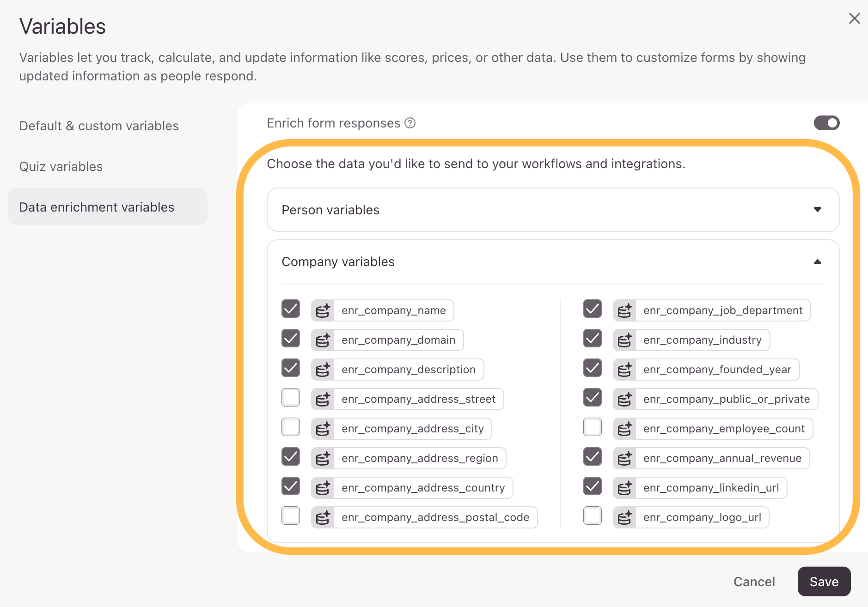Click the icon beside enr_company_annual_revenue
Image resolution: width=868 pixels, height=607 pixels.
tap(624, 458)
